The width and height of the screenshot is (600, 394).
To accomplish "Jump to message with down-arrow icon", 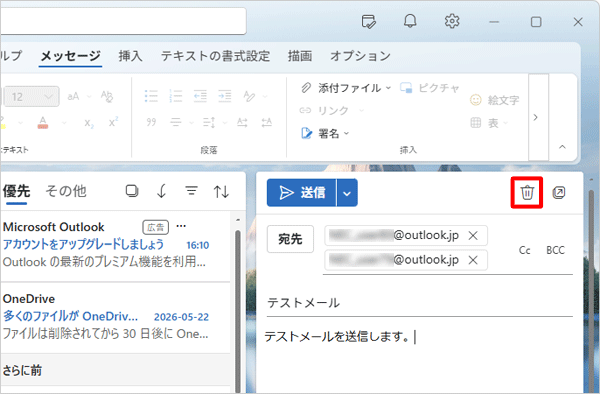I will 161,190.
